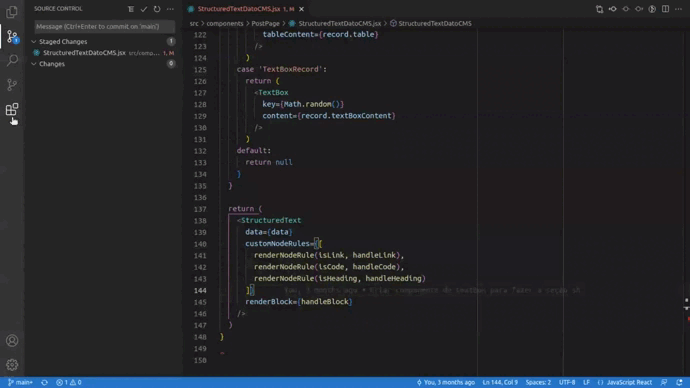Select the StructuredTextDatoCMS.jsx editor tab
The width and height of the screenshot is (690, 388).
coord(247,9)
